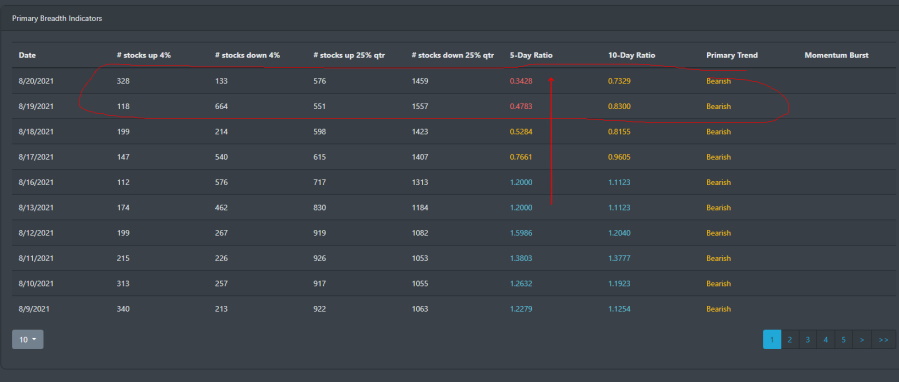The height and width of the screenshot is (382, 899).
Task: Open the rows-per-page dropdown showing 10
Action: tap(28, 339)
